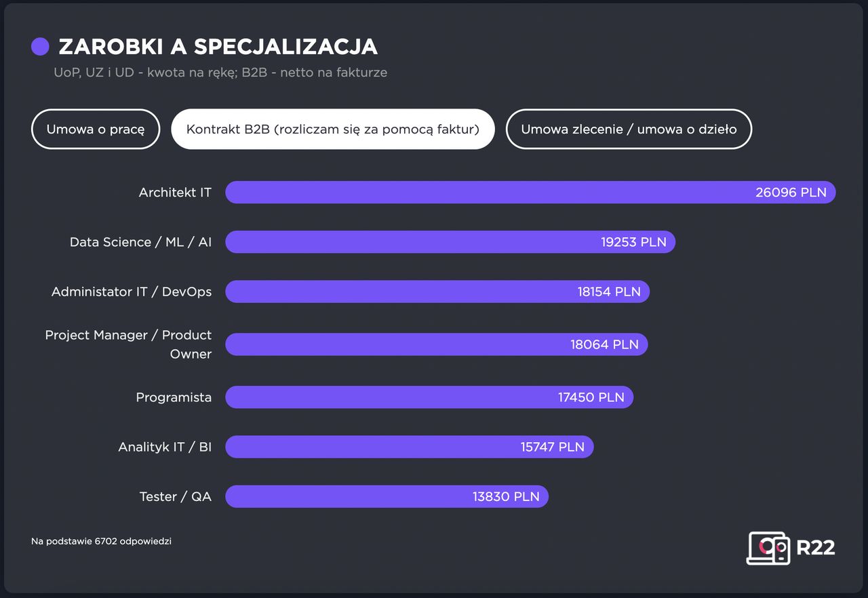Click the UoP, UZ i UD subtitle text
This screenshot has width=868, height=598.
click(x=220, y=73)
